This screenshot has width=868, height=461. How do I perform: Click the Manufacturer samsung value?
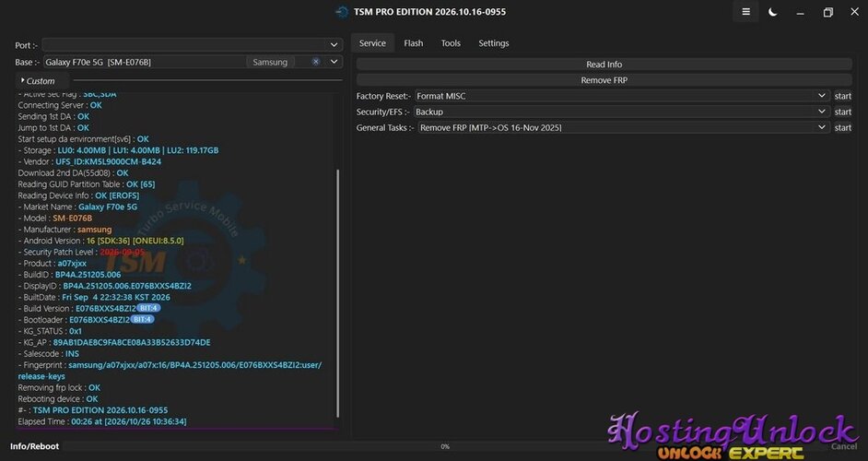coord(95,230)
